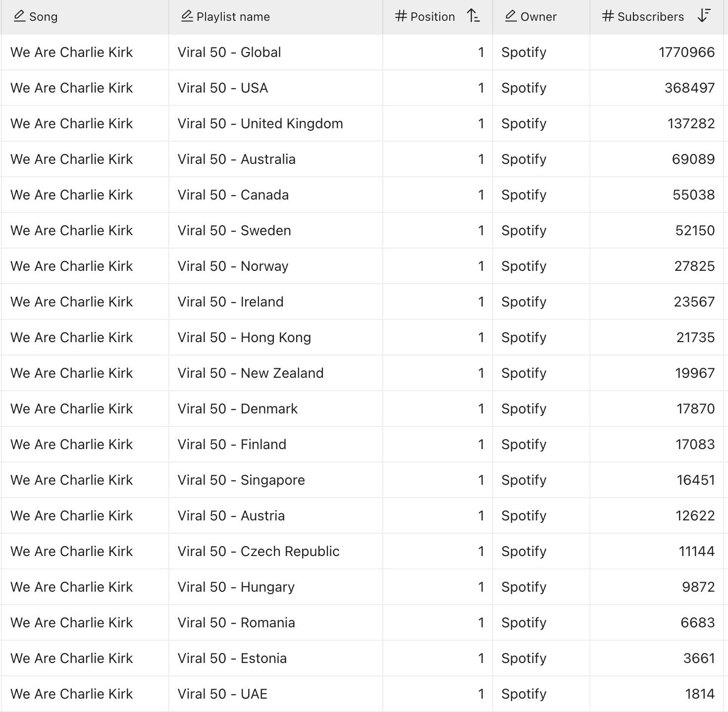The image size is (728, 712).
Task: Click the Position value in Hungary row
Action: (x=481, y=587)
